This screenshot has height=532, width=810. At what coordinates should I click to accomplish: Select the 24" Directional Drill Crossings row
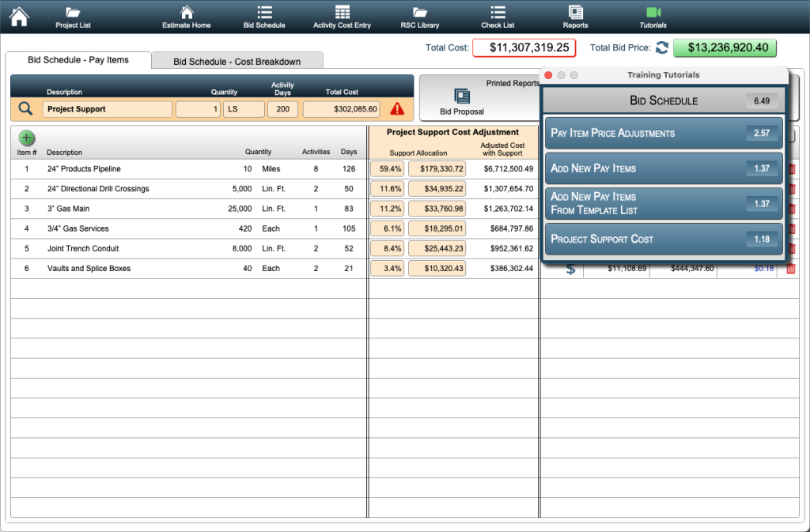click(x=188, y=189)
